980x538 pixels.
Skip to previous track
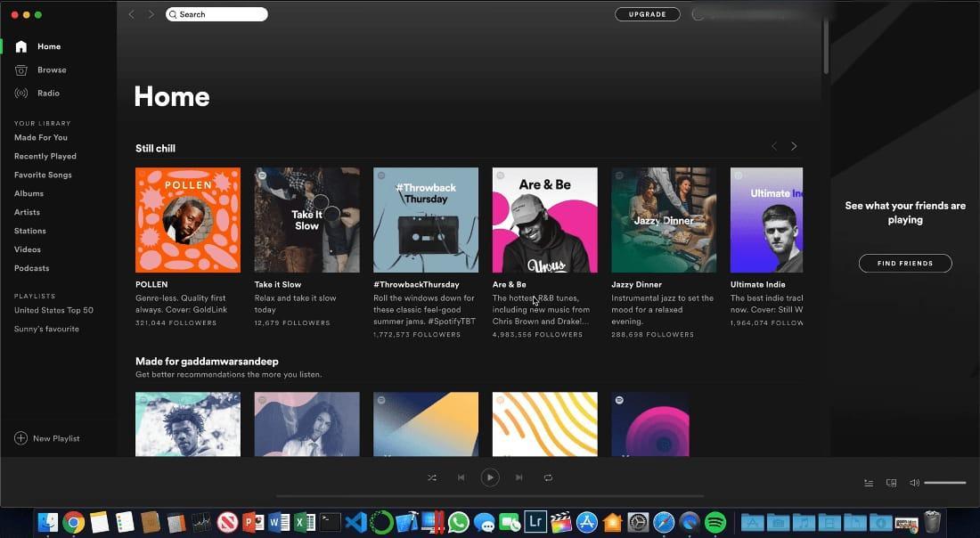pos(461,477)
